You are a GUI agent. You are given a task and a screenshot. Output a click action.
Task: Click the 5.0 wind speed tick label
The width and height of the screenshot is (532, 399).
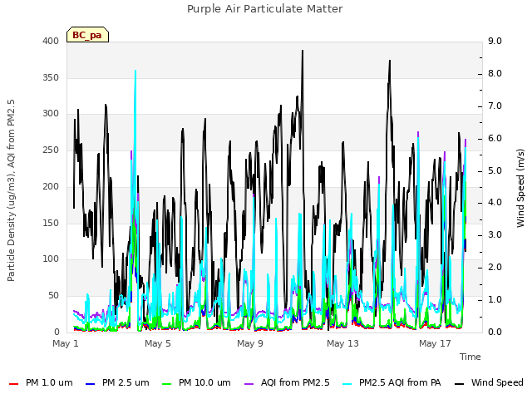(x=495, y=170)
